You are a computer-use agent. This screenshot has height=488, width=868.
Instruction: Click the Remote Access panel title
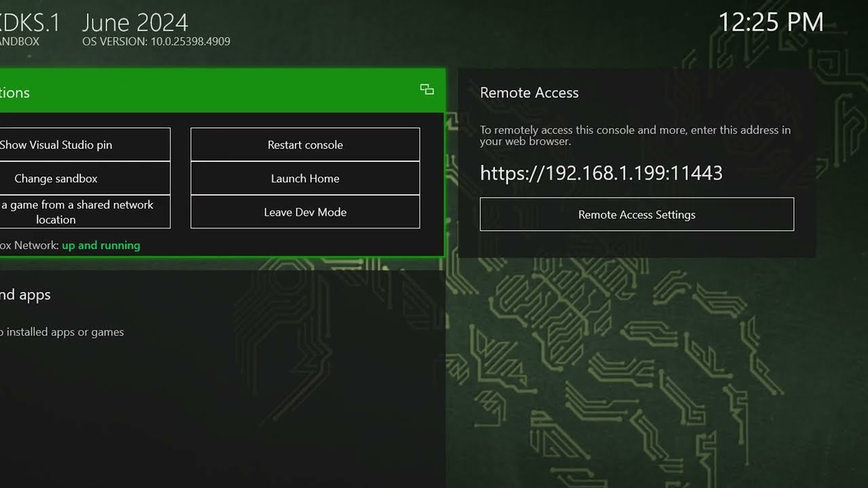coord(529,93)
